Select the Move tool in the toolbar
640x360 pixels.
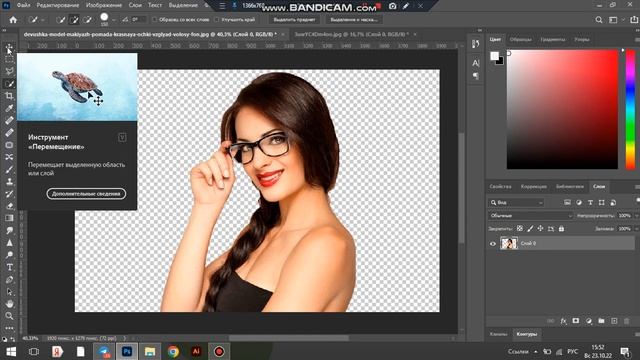click(9, 48)
